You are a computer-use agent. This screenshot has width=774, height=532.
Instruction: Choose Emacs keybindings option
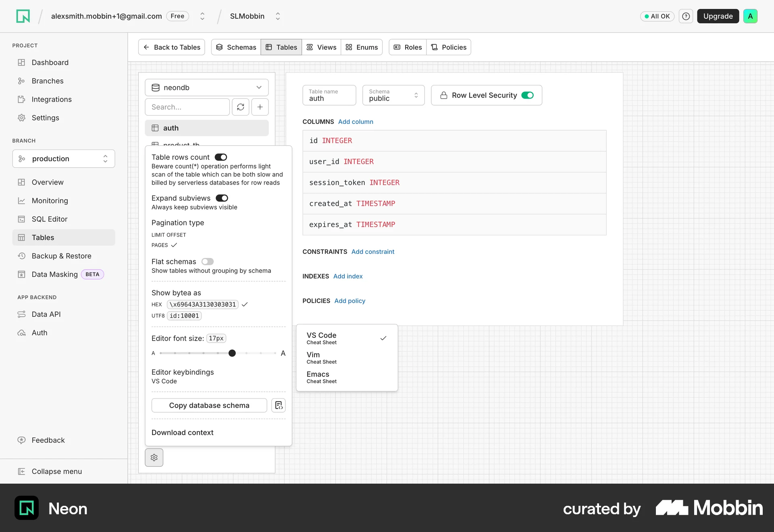[x=347, y=377]
